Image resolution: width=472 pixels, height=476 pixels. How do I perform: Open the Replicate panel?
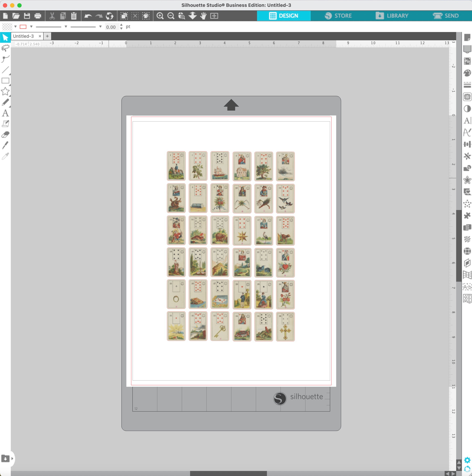467,156
